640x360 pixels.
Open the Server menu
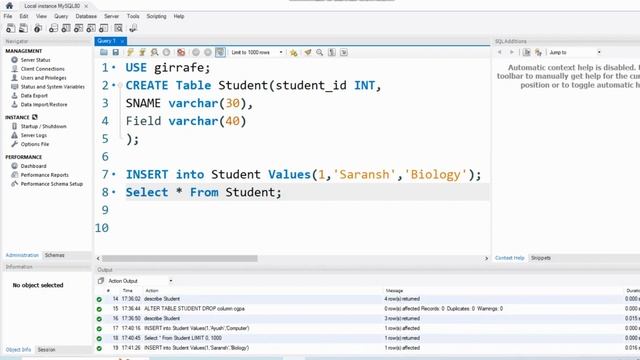coord(111,16)
